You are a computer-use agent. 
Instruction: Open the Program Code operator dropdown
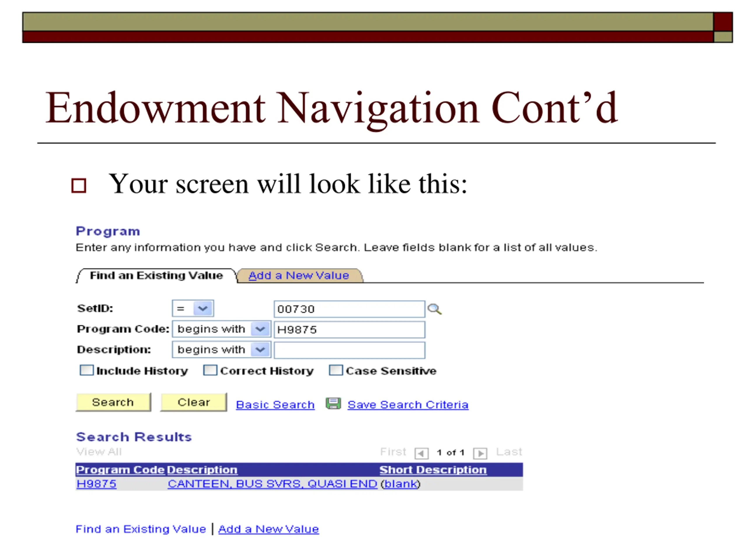[x=221, y=329]
